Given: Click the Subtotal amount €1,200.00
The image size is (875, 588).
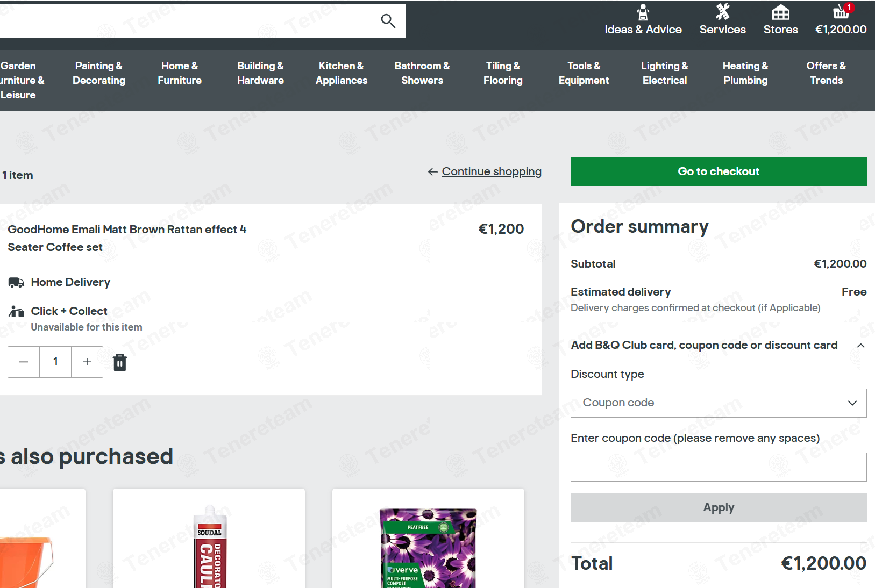Looking at the screenshot, I should coord(840,264).
